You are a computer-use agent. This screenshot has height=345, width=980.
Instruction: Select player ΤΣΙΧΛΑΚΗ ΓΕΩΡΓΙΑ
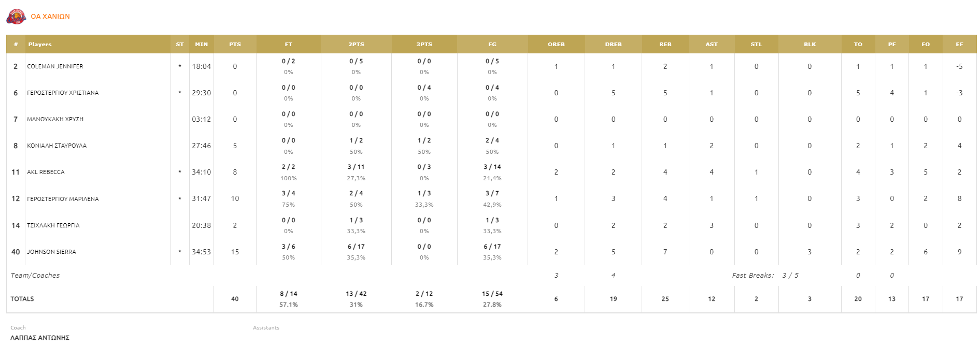coord(53,225)
